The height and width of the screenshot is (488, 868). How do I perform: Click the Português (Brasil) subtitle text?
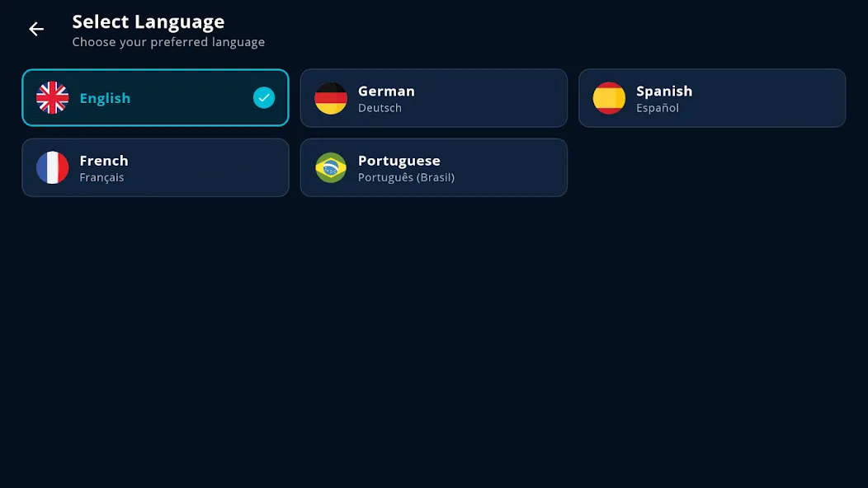(406, 177)
